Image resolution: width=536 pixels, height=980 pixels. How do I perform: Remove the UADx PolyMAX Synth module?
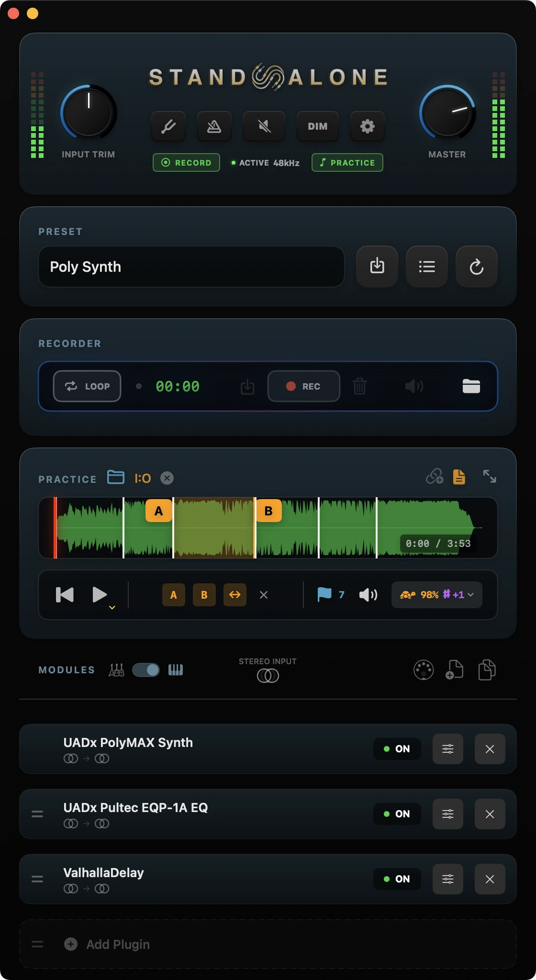pyautogui.click(x=490, y=749)
